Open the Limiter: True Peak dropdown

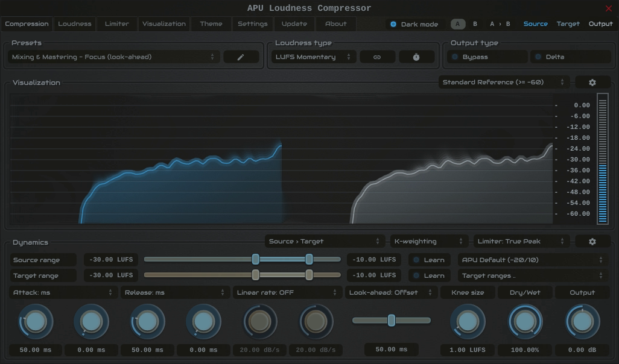click(x=521, y=241)
